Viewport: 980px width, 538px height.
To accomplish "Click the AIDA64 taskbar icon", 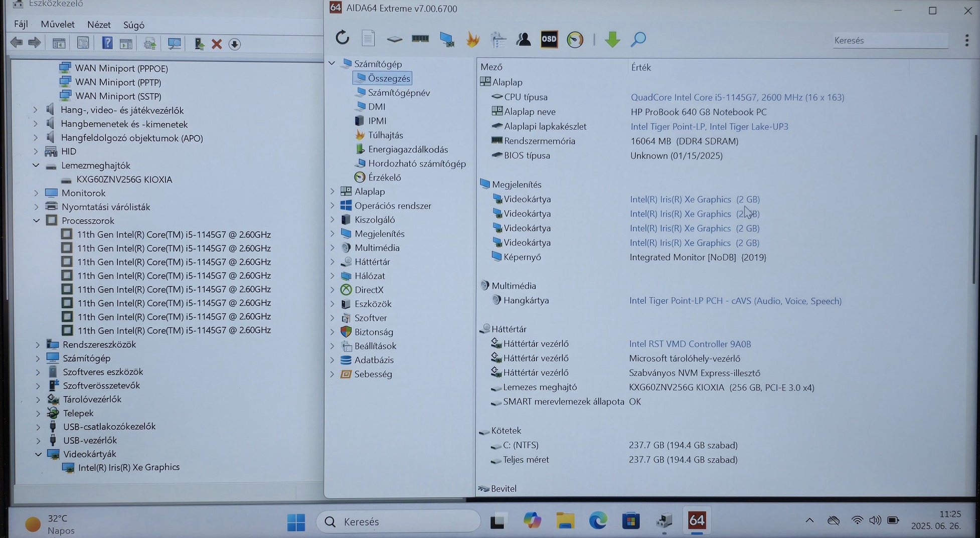I will 697,521.
